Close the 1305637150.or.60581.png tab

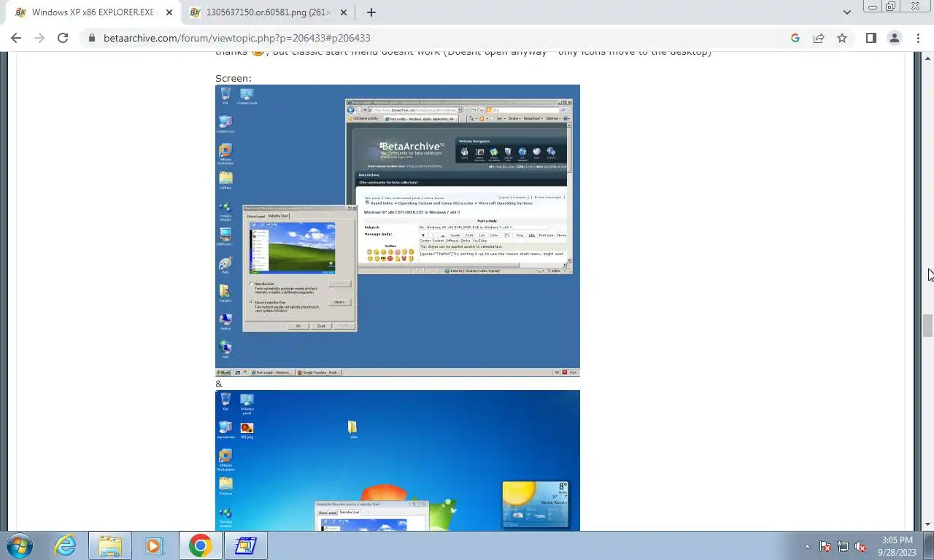point(344,12)
